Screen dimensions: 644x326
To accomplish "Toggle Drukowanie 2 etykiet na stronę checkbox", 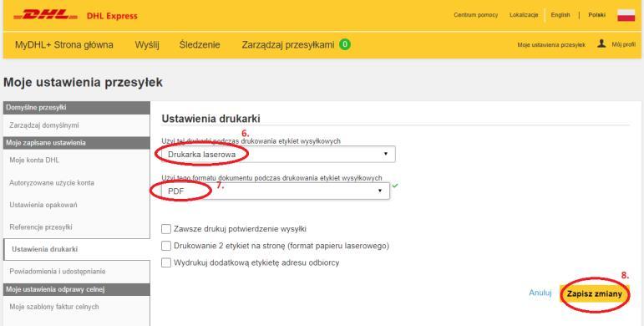I will (166, 246).
